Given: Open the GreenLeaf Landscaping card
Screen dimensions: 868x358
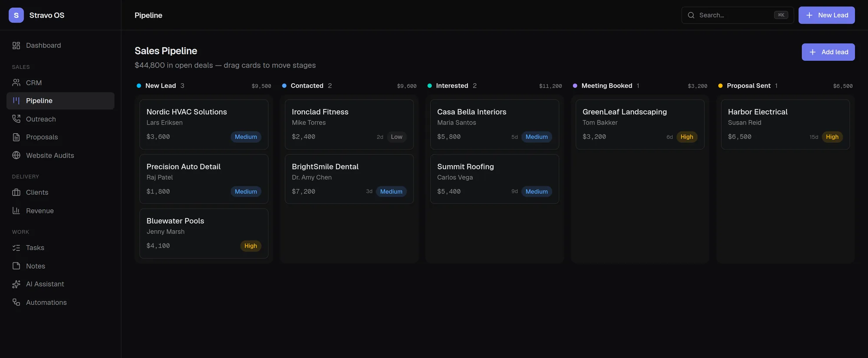Looking at the screenshot, I should (x=640, y=125).
